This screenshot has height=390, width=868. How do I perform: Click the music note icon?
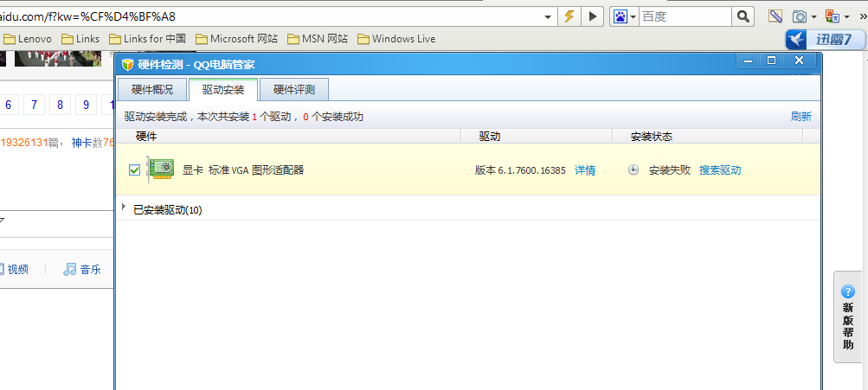point(70,270)
